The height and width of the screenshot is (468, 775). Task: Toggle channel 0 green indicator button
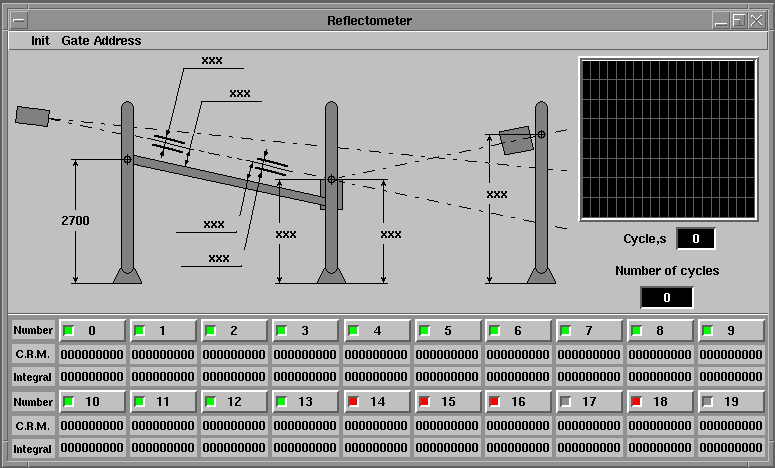[69, 330]
